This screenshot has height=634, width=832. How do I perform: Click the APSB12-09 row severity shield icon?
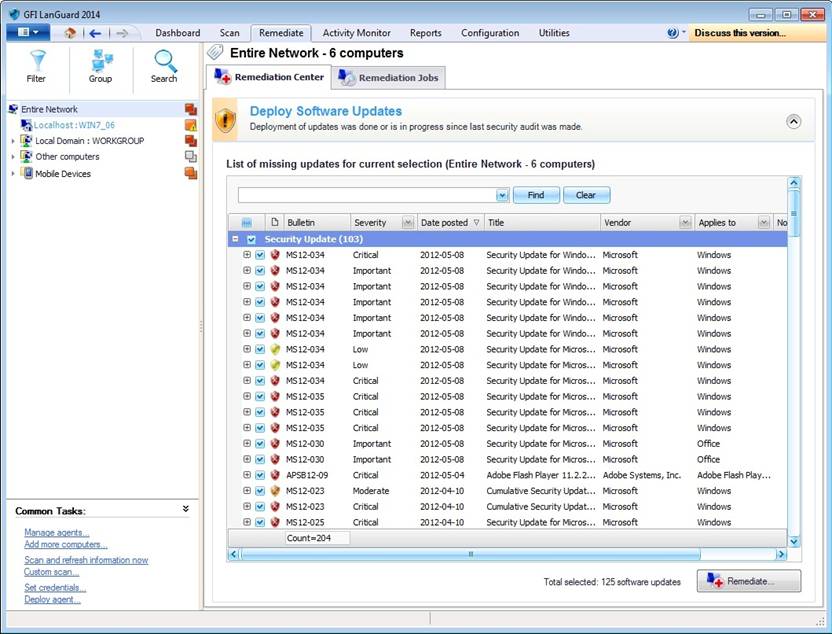tap(275, 475)
